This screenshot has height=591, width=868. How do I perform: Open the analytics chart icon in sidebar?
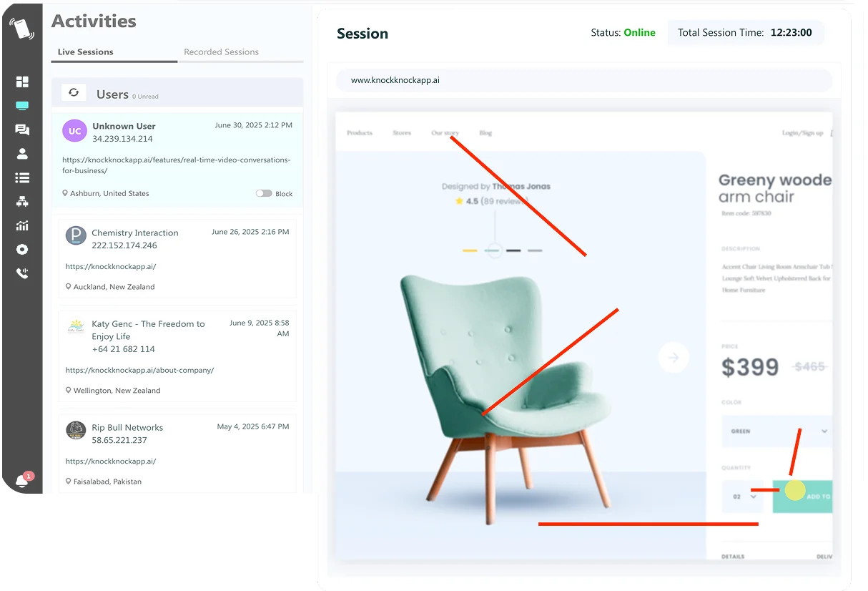[x=22, y=225]
